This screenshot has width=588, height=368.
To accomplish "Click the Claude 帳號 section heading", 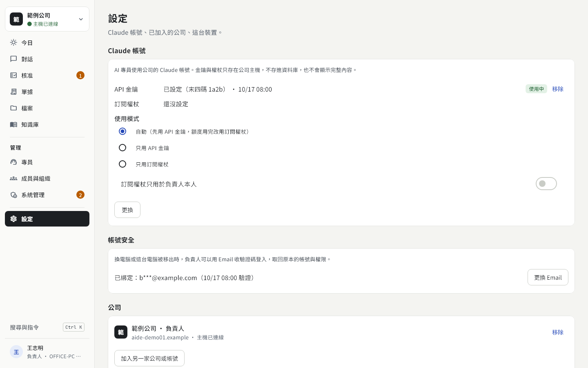I will click(x=127, y=51).
